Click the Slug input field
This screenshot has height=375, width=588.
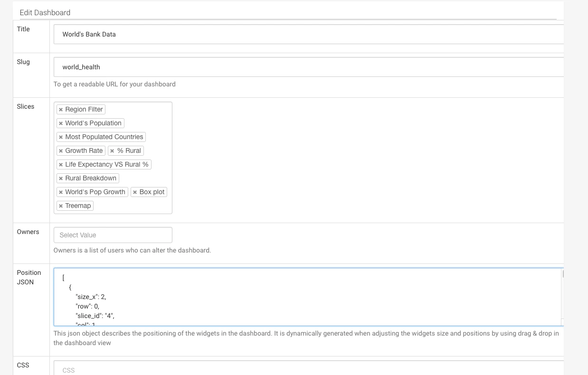point(309,67)
